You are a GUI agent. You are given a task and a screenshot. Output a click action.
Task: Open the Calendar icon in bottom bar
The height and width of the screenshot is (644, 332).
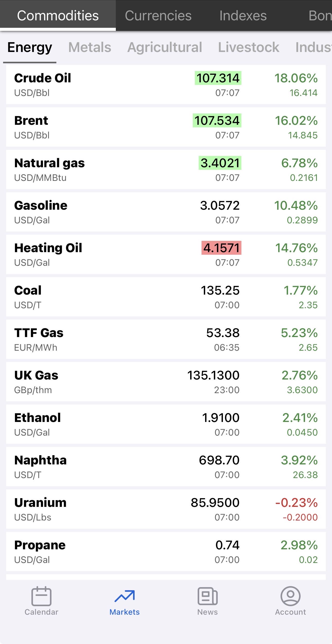pos(41,596)
